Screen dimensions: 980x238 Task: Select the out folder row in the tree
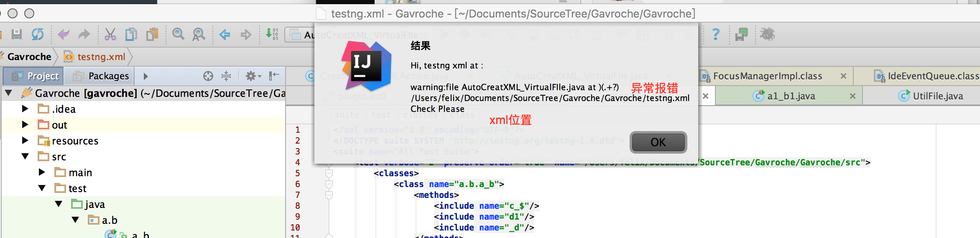tap(144, 125)
